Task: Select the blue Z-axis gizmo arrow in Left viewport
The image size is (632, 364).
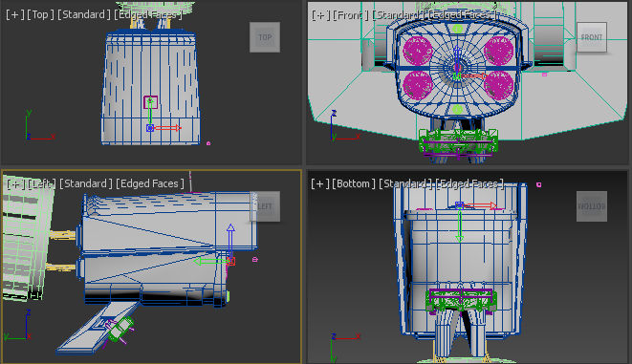Action: point(230,242)
